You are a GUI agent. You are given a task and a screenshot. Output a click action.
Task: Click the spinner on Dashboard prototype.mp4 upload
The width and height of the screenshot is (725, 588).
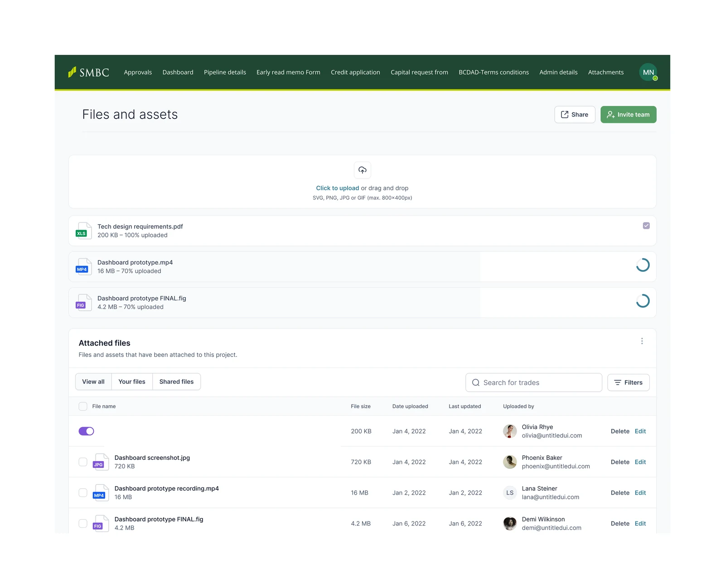tap(643, 265)
